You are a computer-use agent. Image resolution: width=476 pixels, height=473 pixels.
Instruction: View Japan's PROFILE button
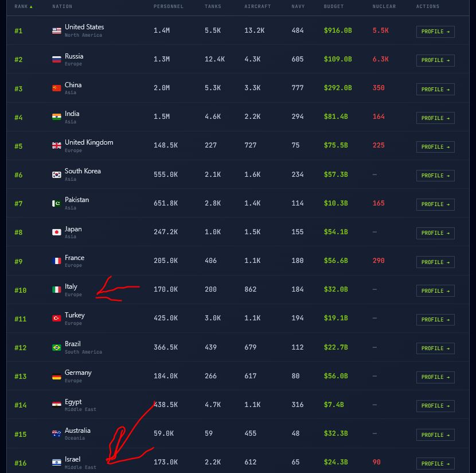coord(435,233)
